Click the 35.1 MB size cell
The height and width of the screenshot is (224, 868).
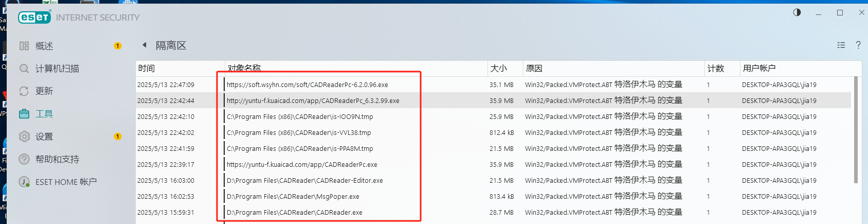(501, 84)
